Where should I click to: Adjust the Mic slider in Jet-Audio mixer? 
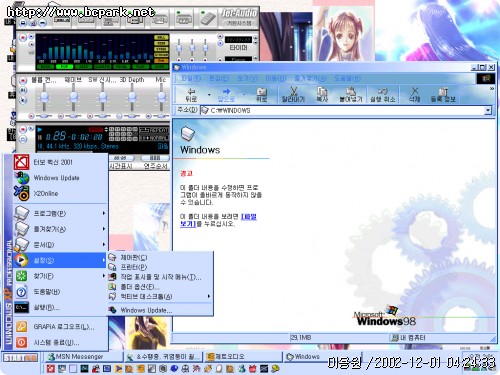click(x=162, y=97)
